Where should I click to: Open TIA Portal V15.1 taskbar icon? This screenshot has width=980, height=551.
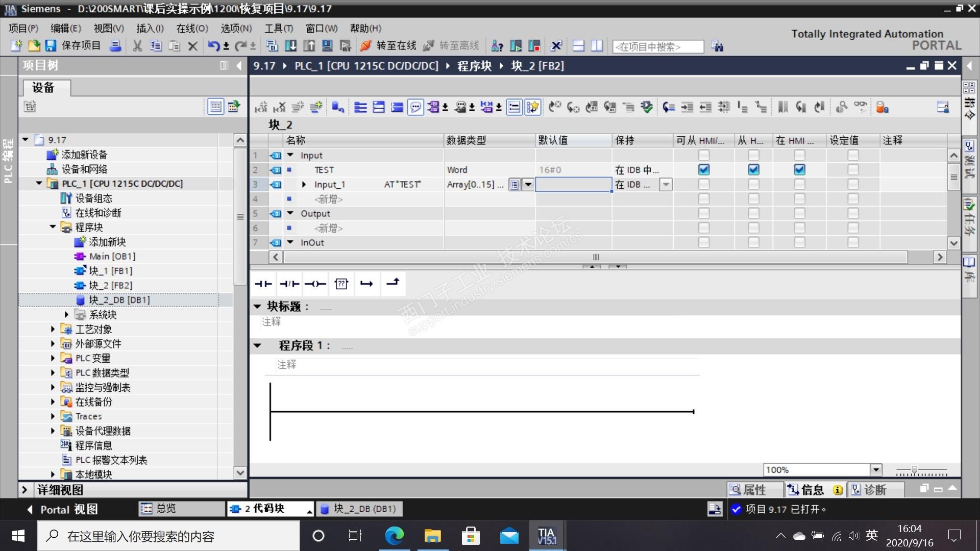click(x=547, y=536)
